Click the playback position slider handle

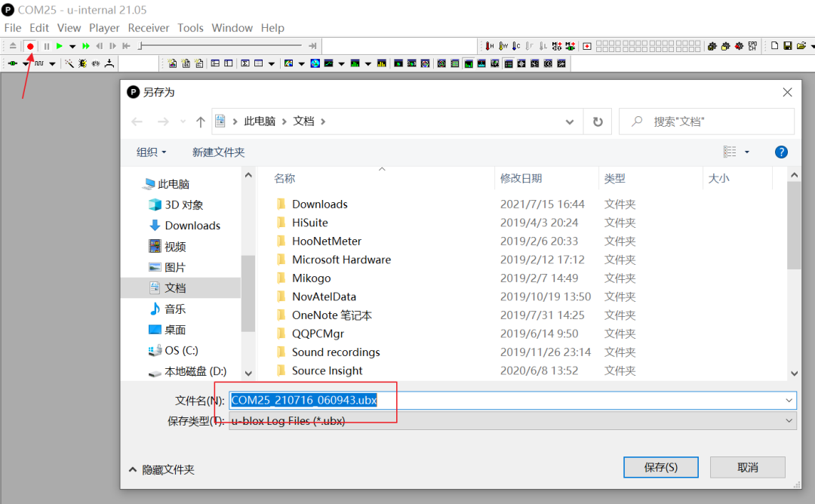[x=140, y=46]
